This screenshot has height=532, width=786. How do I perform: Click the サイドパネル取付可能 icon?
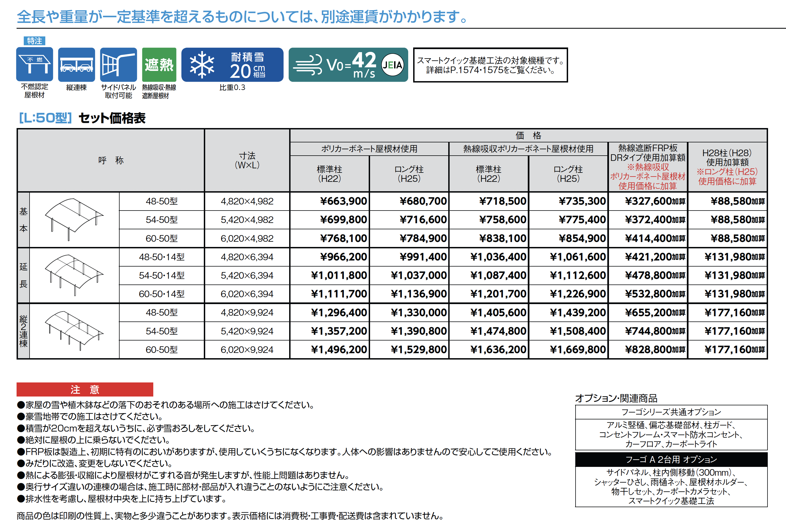click(118, 64)
